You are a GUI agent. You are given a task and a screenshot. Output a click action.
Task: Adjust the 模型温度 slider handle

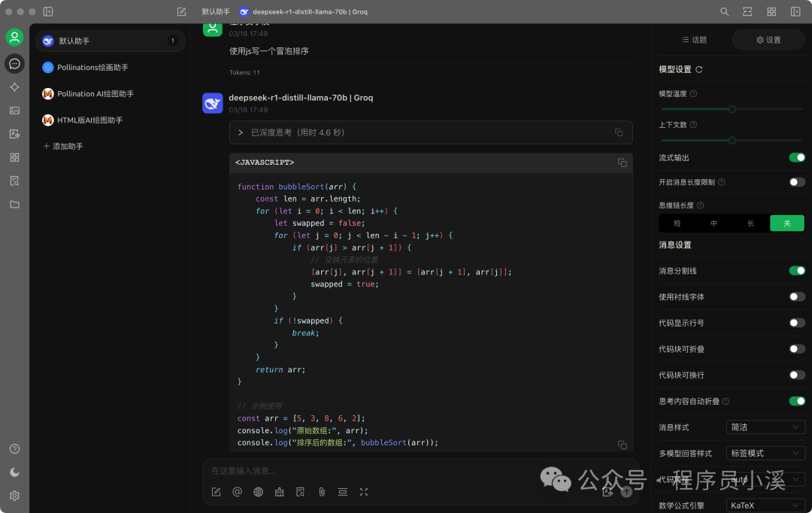[732, 109]
